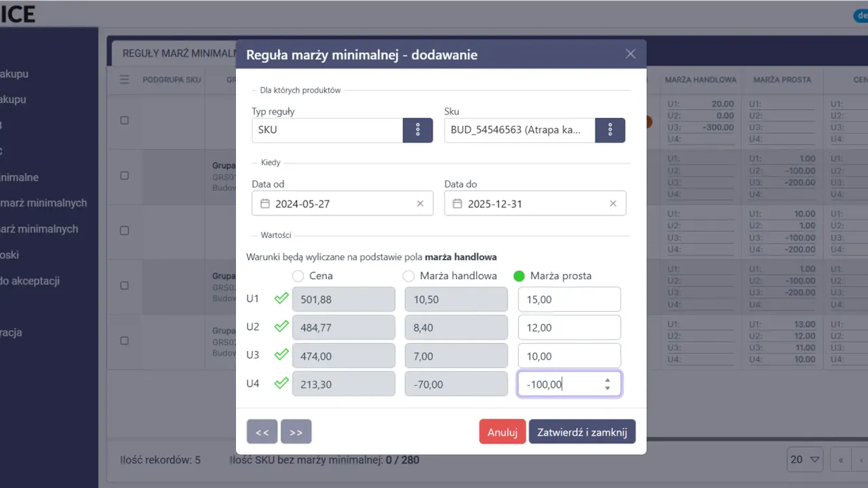Click the green checkmark for U3 row

pyautogui.click(x=281, y=355)
